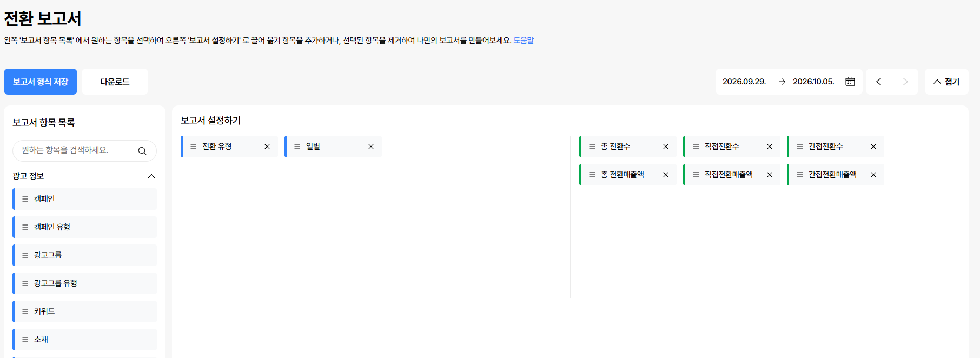The width and height of the screenshot is (980, 358).
Task: Grab the drag handle of 총 전환수
Action: pyautogui.click(x=592, y=147)
